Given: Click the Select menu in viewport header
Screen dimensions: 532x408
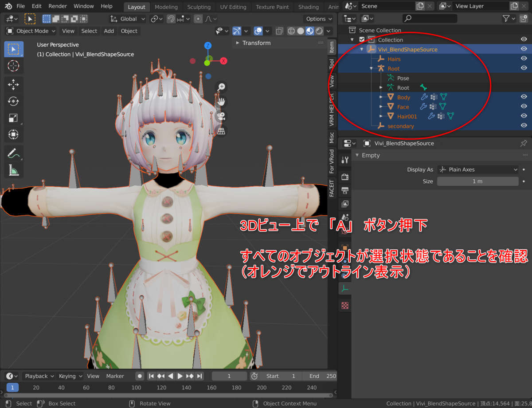Looking at the screenshot, I should pyautogui.click(x=89, y=31).
